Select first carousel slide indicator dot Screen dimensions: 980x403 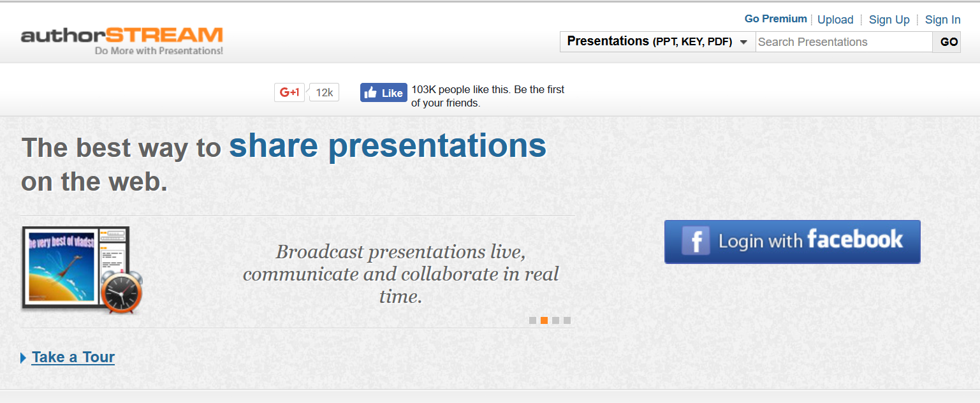click(533, 321)
